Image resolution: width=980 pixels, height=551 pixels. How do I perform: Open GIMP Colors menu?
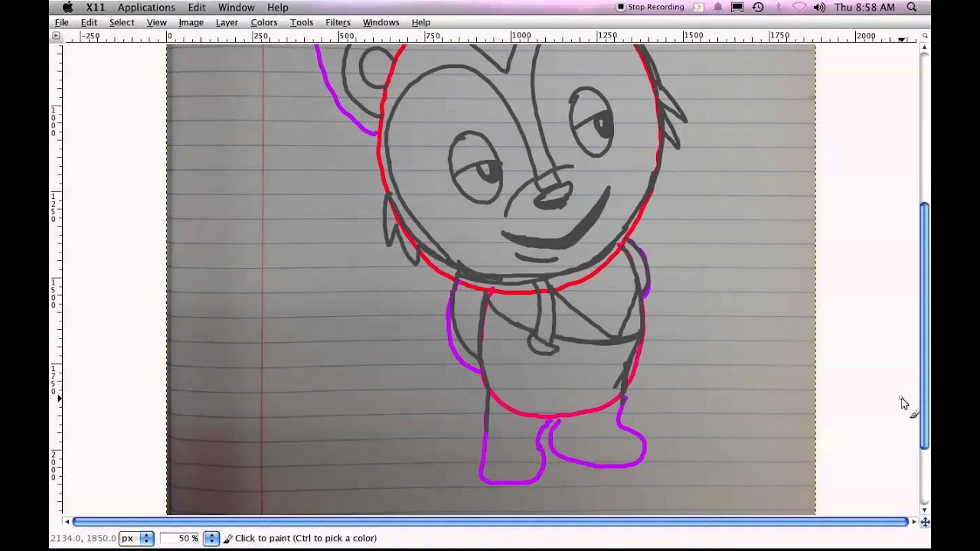pyautogui.click(x=264, y=22)
